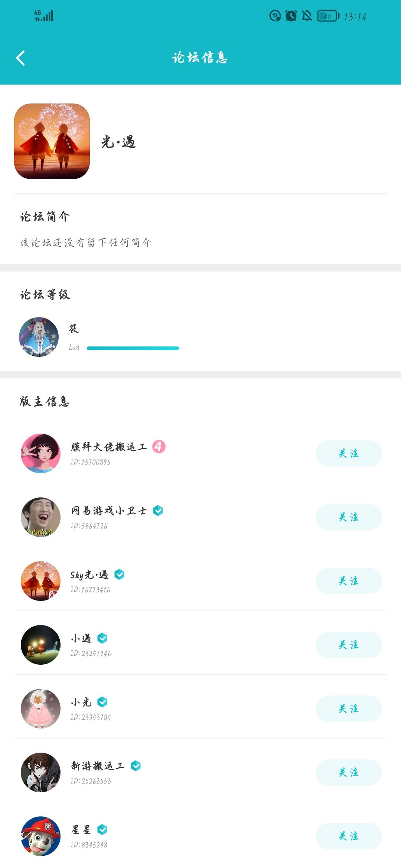The image size is (401, 868).
Task: Tap the Lv8 user avatar 筱
Action: coord(39,337)
